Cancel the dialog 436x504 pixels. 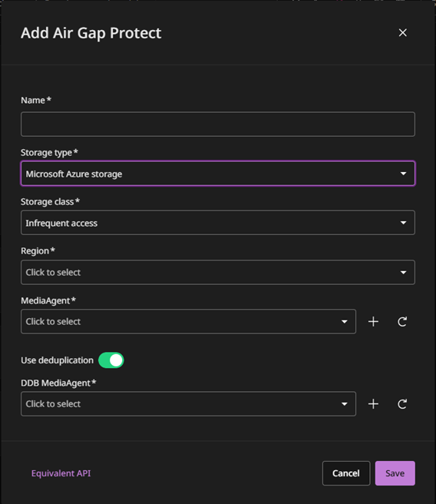coord(346,473)
